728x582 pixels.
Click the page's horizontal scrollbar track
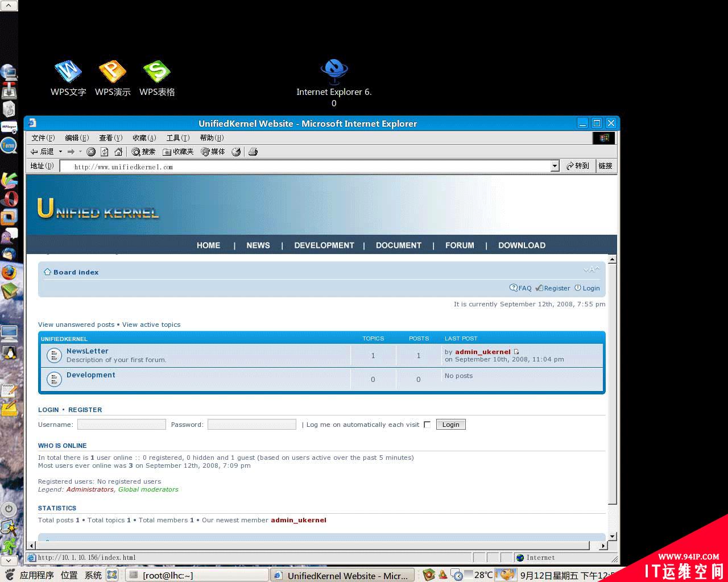click(x=594, y=546)
